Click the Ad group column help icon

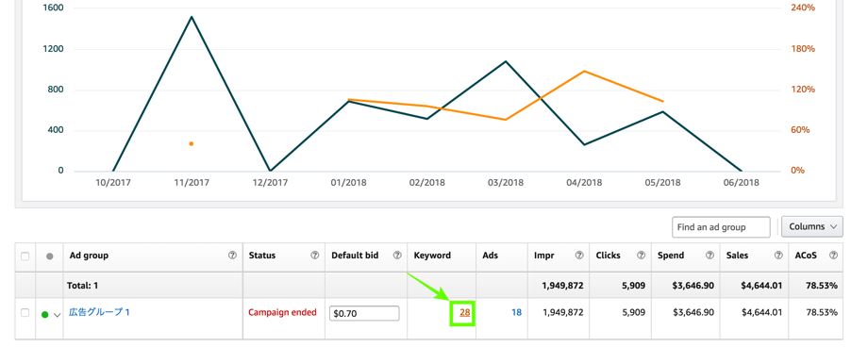[x=232, y=256]
